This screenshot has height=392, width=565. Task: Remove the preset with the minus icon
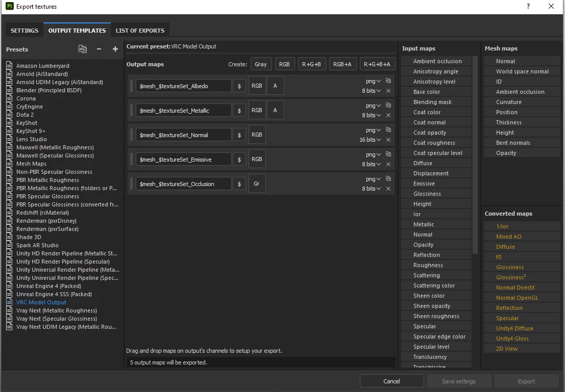(99, 49)
